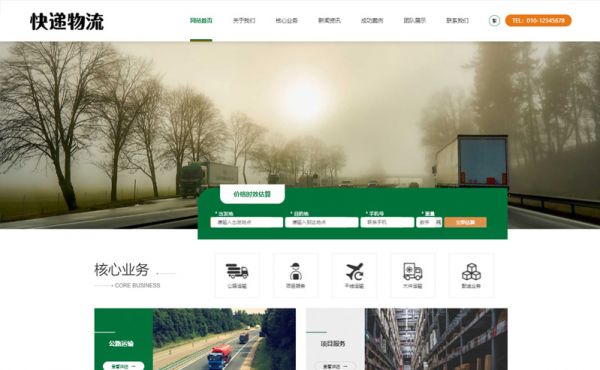This screenshot has height=370, width=600.
Task: Open the 核心业务 navigation item
Action: pos(286,21)
